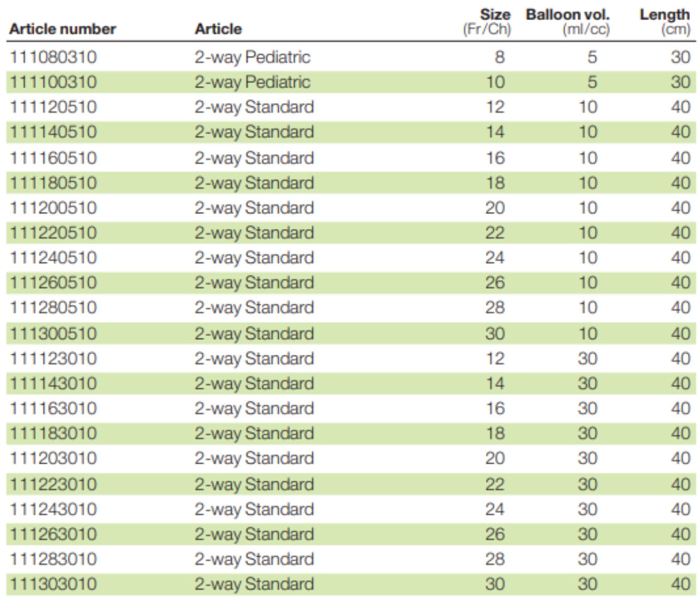Click the Size (Fr/Ch) column header
This screenshot has width=700, height=599.
487,22
